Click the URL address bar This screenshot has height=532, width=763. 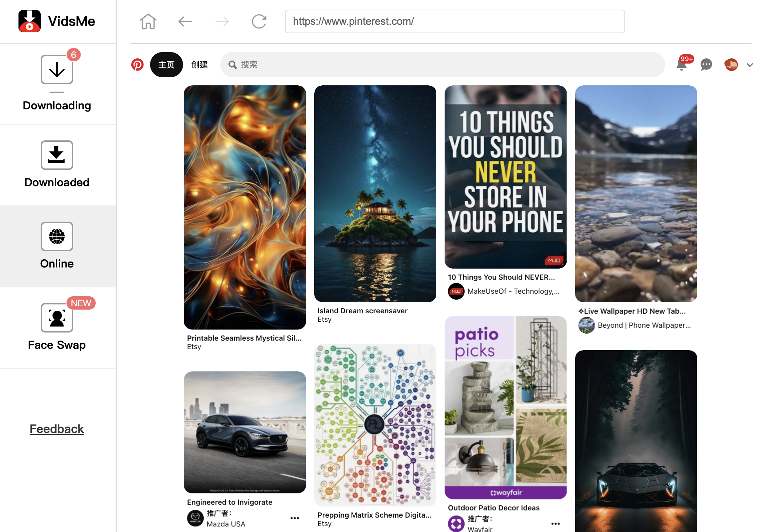455,21
